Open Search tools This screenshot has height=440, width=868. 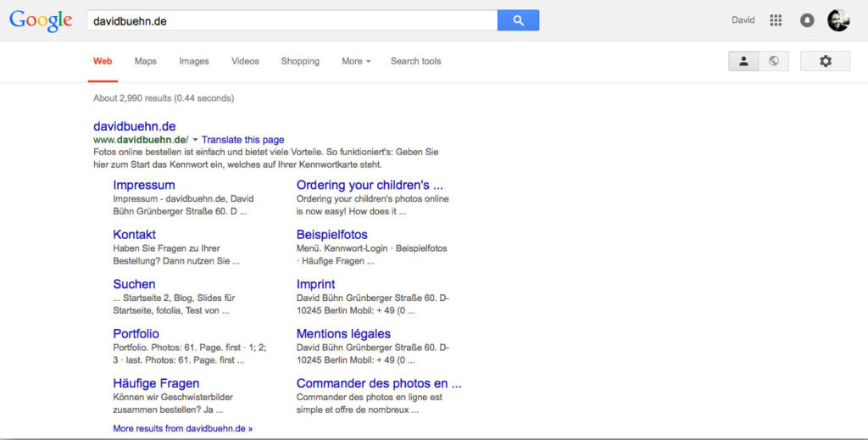(415, 61)
